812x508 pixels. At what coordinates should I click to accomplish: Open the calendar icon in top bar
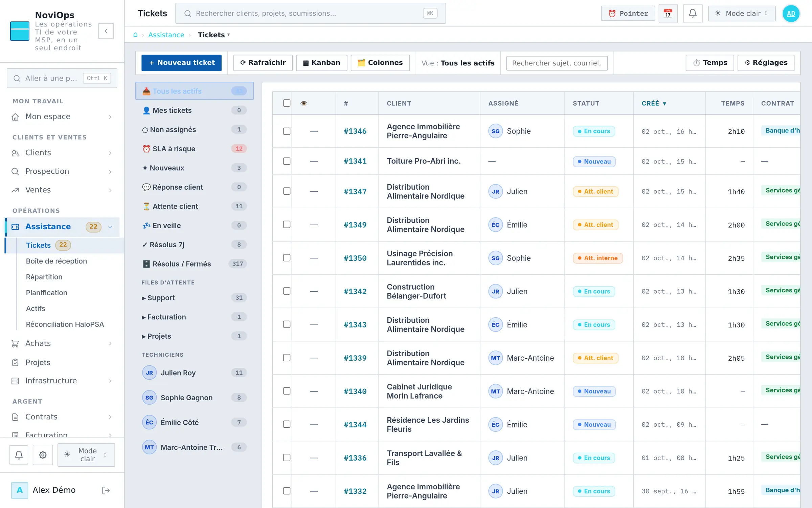(668, 14)
